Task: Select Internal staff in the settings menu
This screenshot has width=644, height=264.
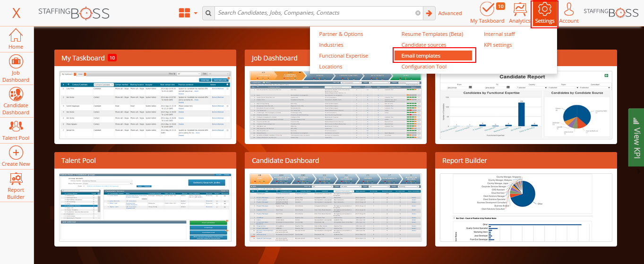Action: pyautogui.click(x=499, y=34)
